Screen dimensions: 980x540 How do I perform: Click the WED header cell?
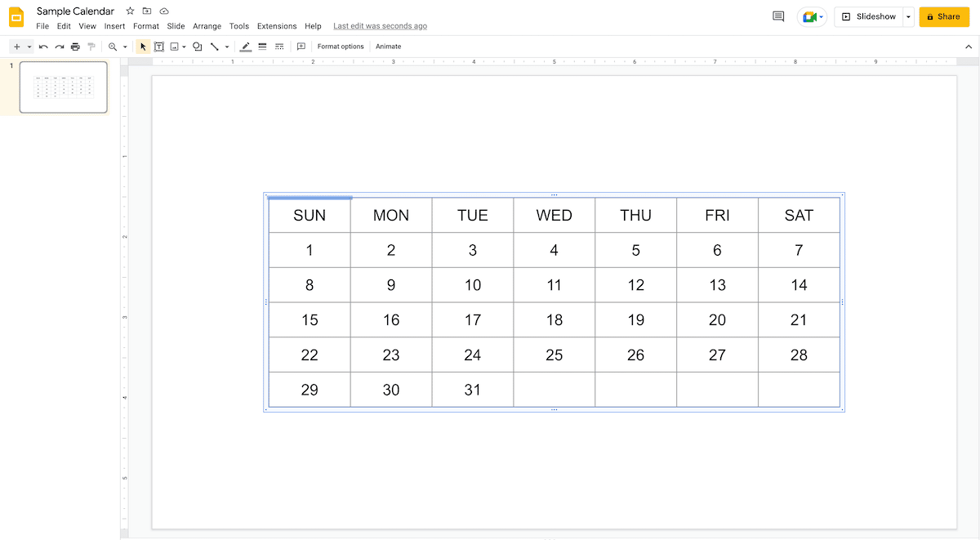555,215
